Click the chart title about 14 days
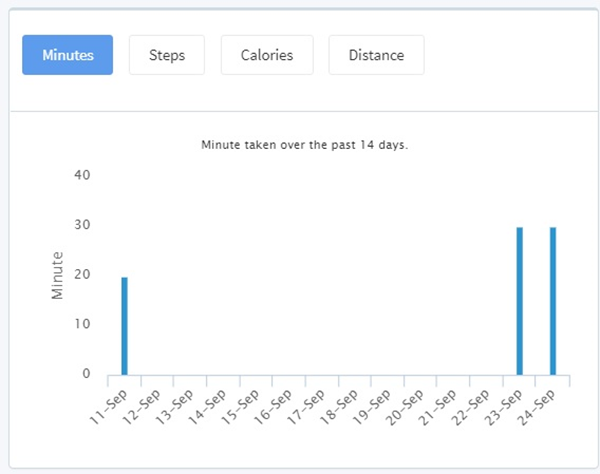The image size is (600, 474). click(x=305, y=145)
